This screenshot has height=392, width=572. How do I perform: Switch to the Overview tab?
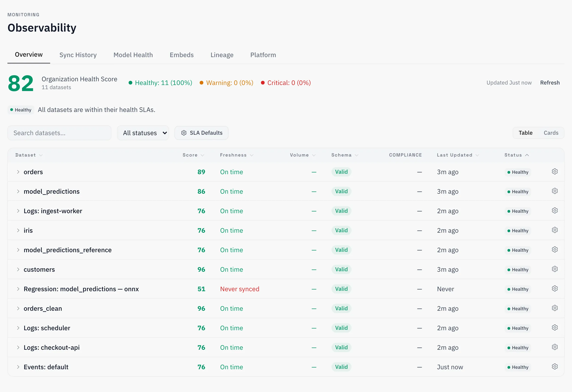point(29,55)
